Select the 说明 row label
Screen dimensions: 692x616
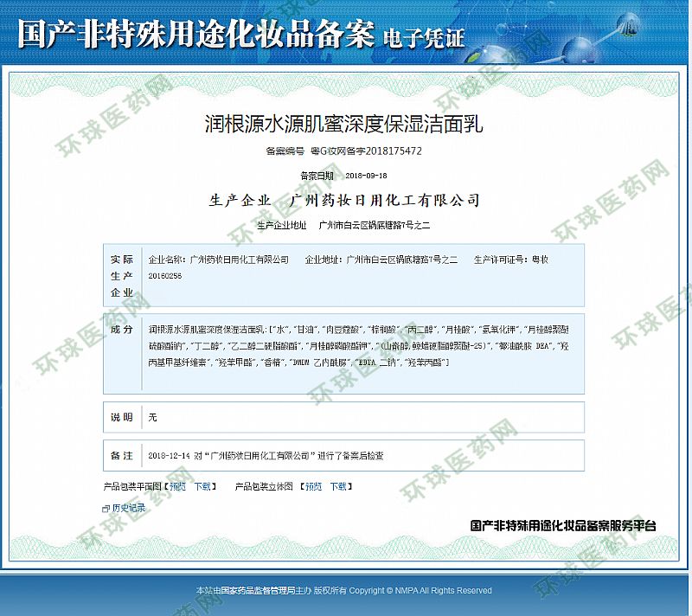(122, 417)
